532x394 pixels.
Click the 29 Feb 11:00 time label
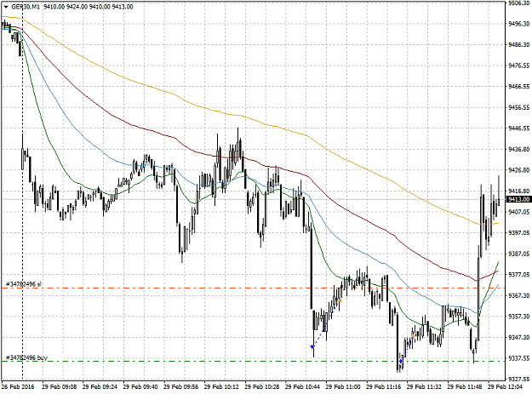(343, 386)
